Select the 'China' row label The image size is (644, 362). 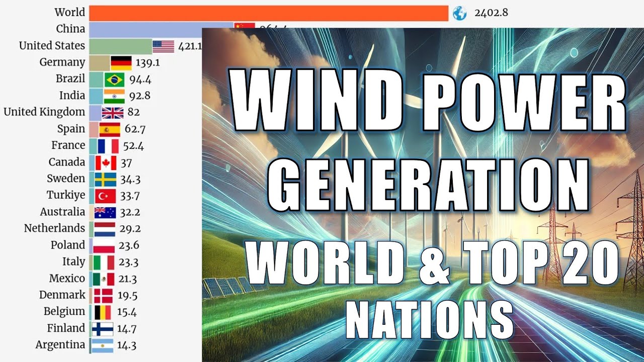coord(70,29)
